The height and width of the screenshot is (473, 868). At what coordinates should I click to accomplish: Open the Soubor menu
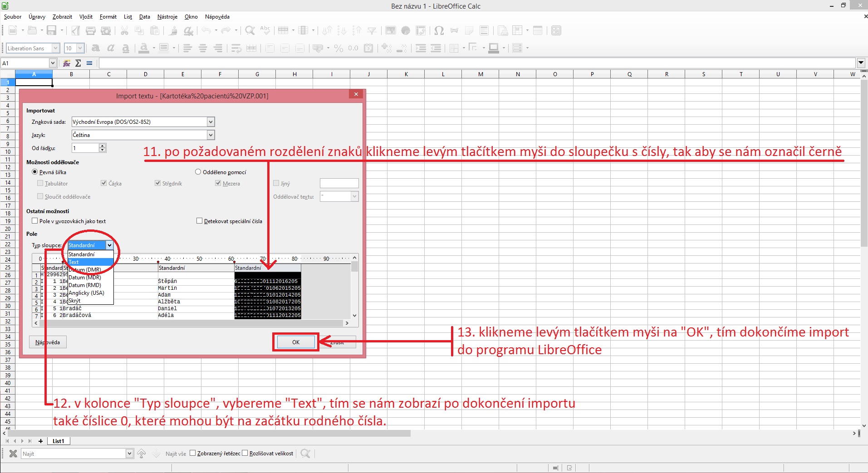tap(13, 17)
